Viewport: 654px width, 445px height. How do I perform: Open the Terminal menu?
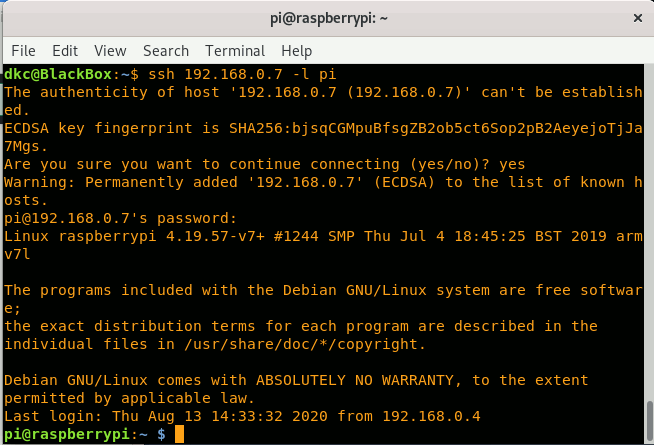[x=235, y=51]
